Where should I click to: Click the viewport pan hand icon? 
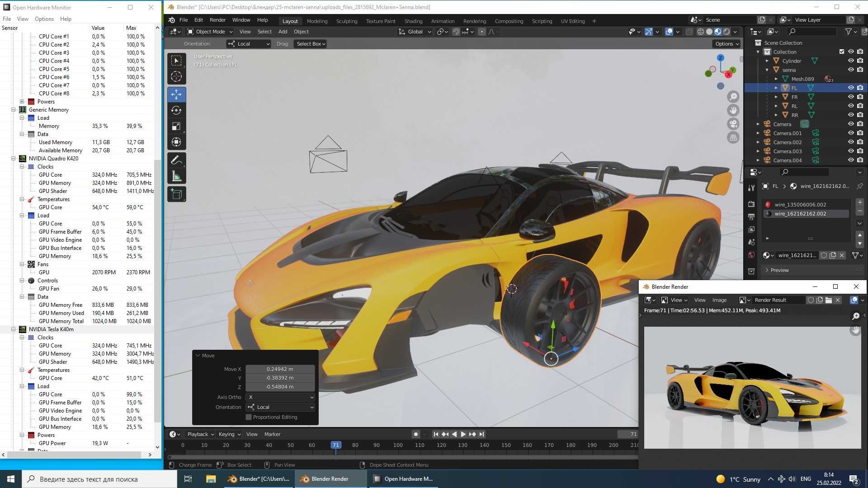pyautogui.click(x=733, y=110)
